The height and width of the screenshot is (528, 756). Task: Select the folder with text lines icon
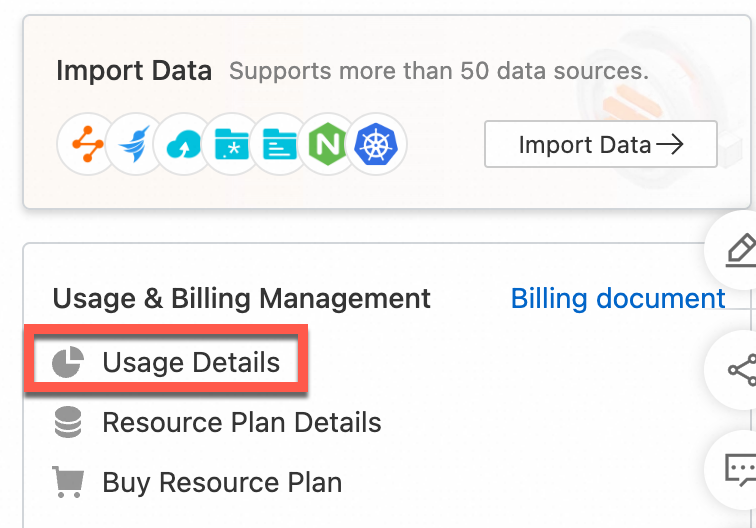tap(281, 145)
